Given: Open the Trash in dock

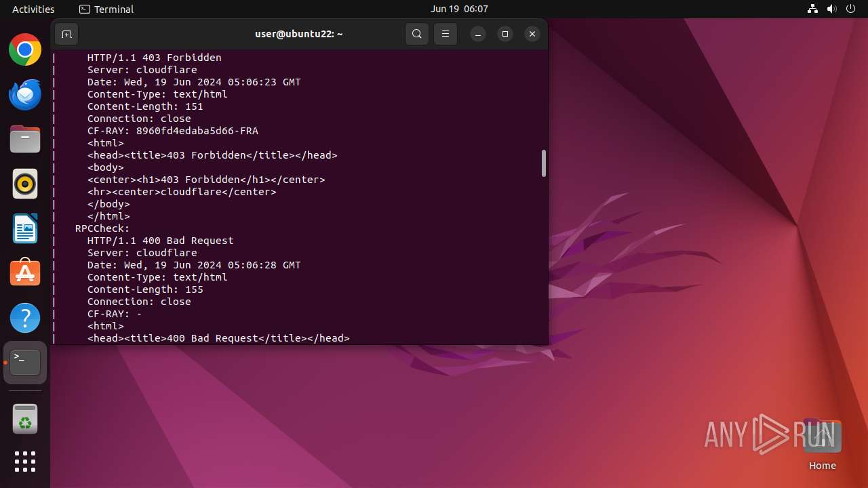Looking at the screenshot, I should click(25, 419).
